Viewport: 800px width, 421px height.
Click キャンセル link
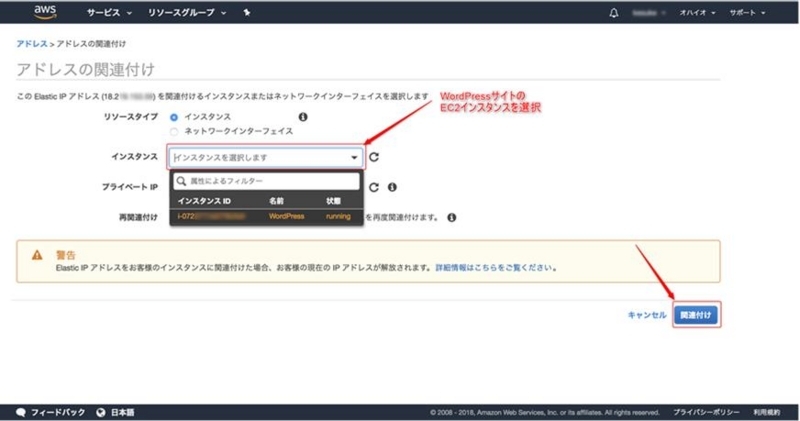[647, 315]
